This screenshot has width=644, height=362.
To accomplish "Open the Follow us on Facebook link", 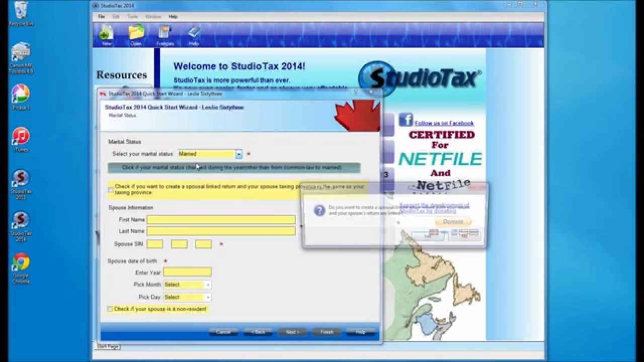I will coord(444,123).
